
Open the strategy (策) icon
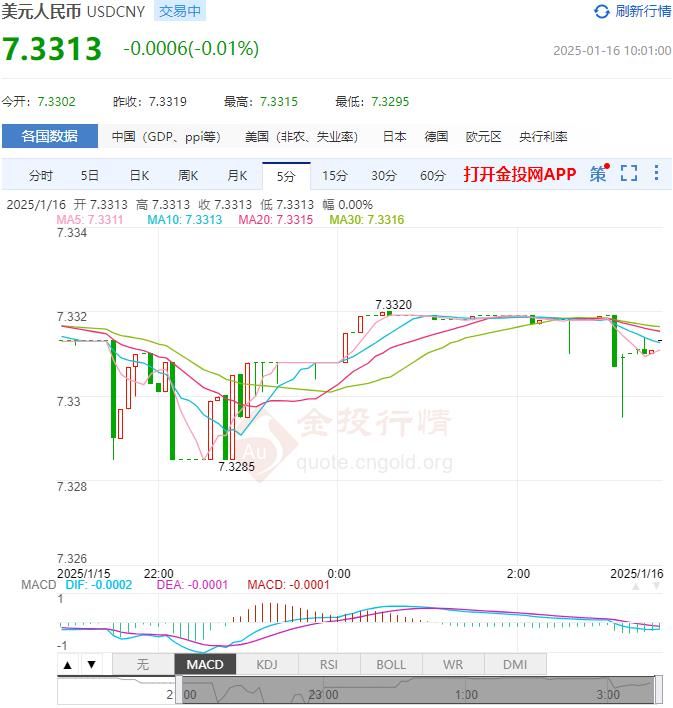[x=598, y=174]
